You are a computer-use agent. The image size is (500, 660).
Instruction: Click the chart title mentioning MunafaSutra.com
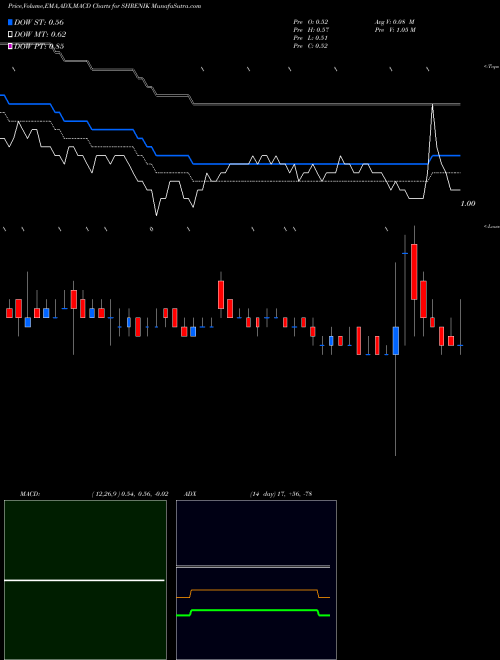104,6
